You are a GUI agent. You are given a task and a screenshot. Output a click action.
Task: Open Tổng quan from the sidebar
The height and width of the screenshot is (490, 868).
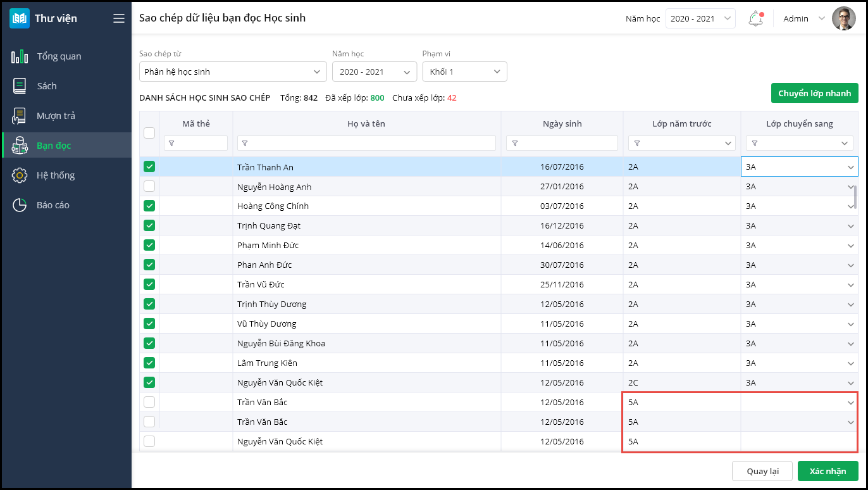coord(59,56)
